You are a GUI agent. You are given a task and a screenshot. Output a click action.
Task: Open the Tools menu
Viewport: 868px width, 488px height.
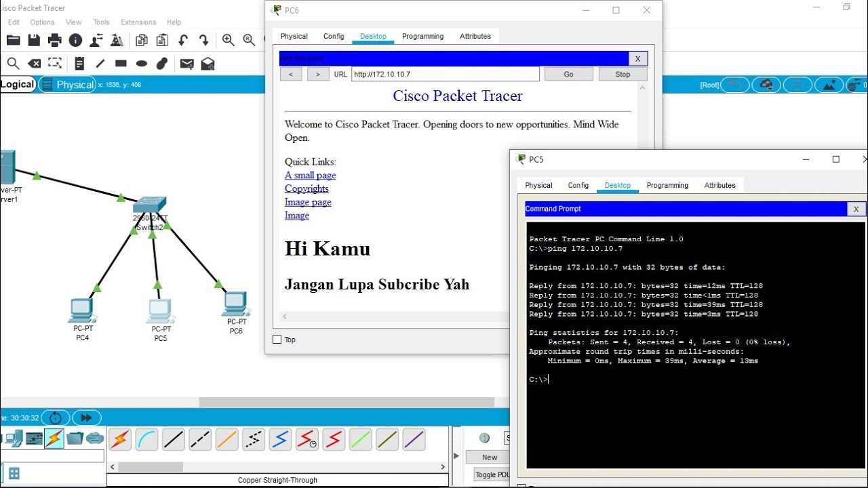(x=101, y=22)
